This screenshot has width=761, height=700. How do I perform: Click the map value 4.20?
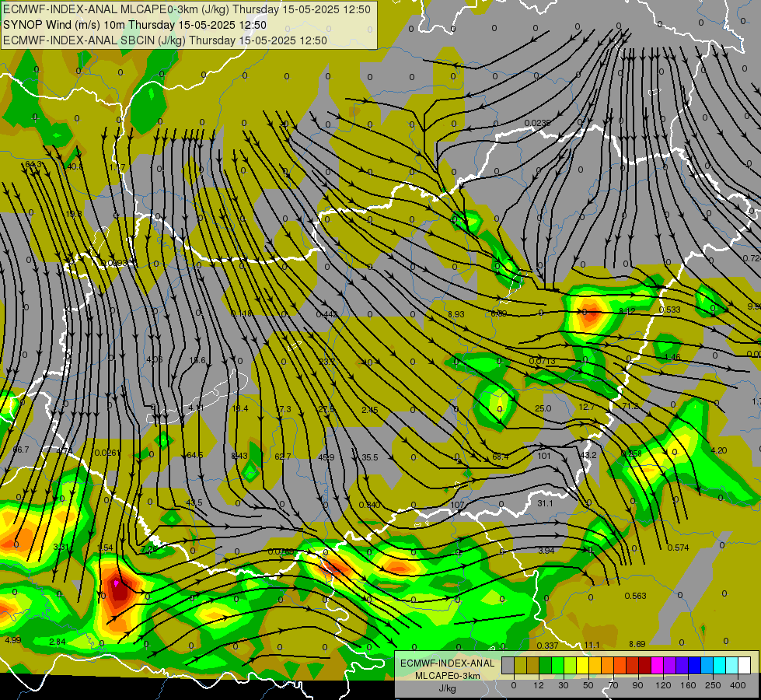[x=719, y=450]
